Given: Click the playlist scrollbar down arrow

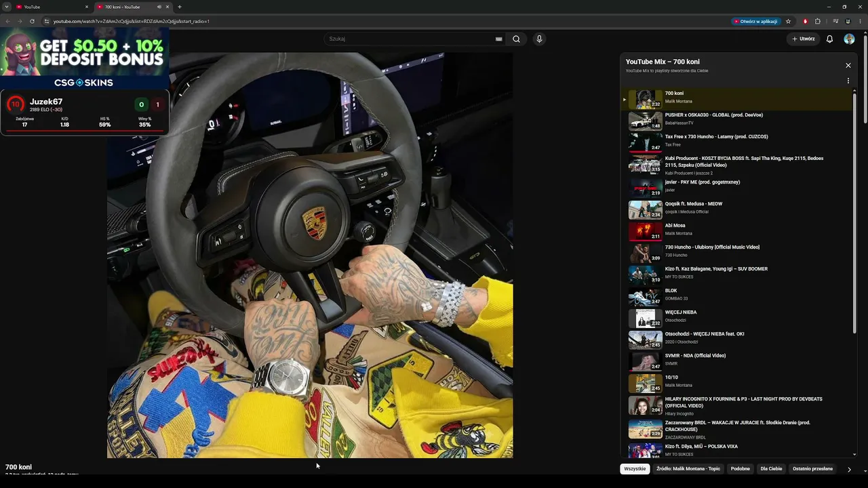Looking at the screenshot, I should [854, 454].
